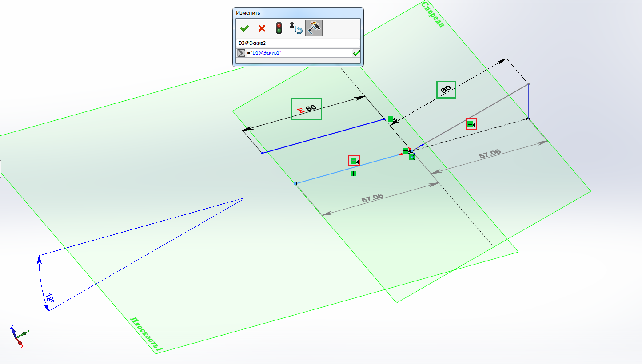
Task: Click the small green check in the equation field
Action: (x=356, y=53)
